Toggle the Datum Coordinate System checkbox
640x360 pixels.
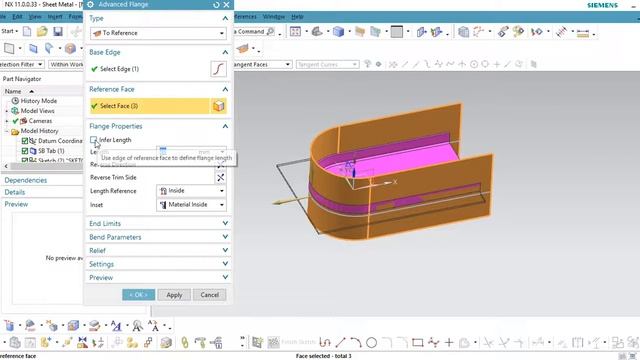point(24,141)
